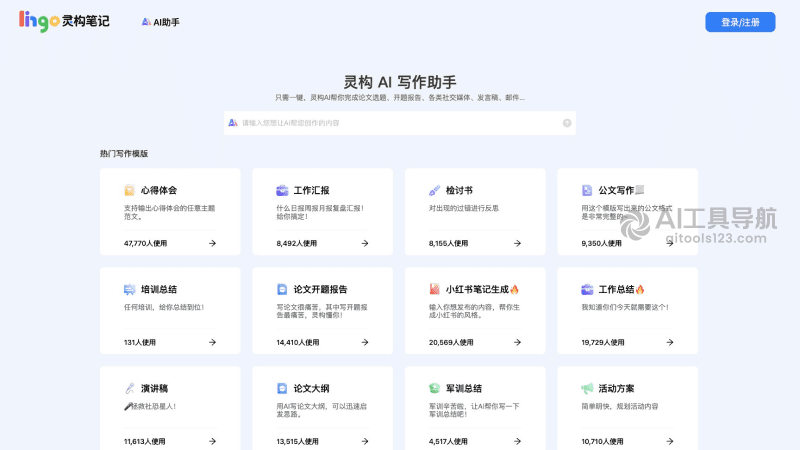Click the 公文写作 document icon

[x=587, y=190]
